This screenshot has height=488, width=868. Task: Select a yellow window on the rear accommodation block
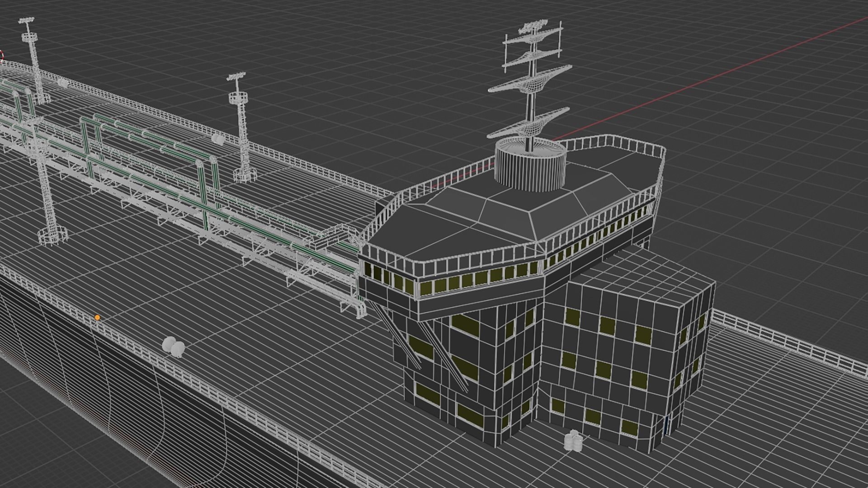(x=606, y=326)
